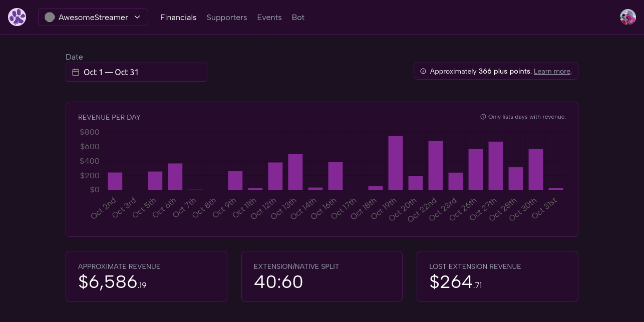Click the calendar icon in the Date field

[76, 72]
